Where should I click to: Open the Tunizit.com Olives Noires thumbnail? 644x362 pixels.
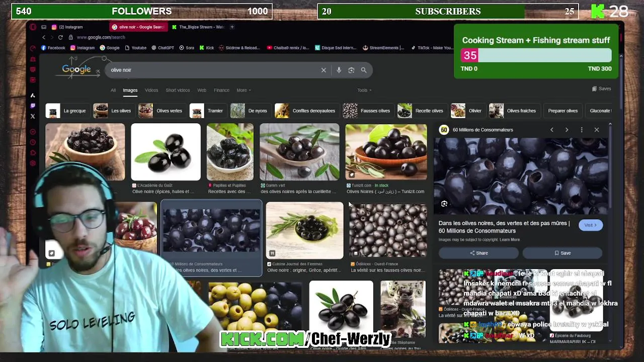[386, 152]
